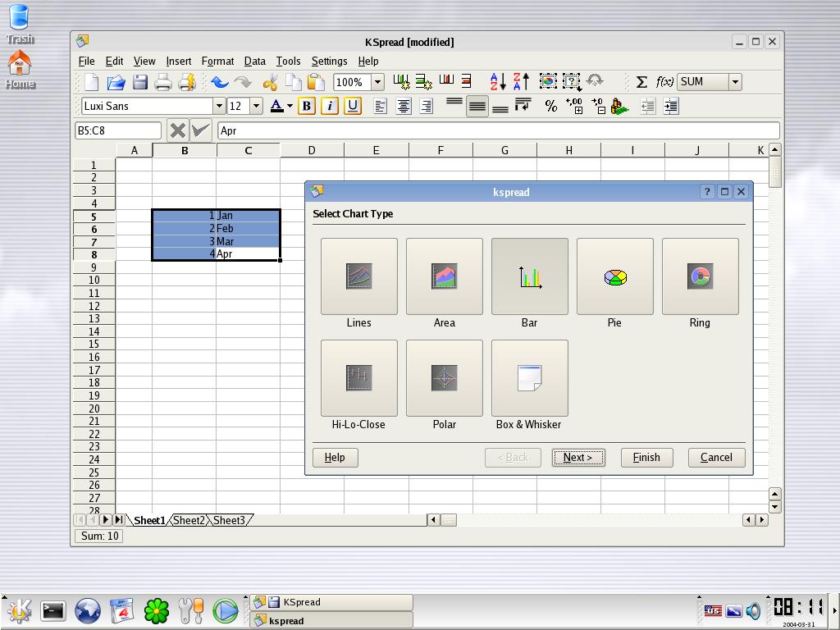Open the f(x) function editor
Viewport: 840px width, 630px height.
point(664,82)
